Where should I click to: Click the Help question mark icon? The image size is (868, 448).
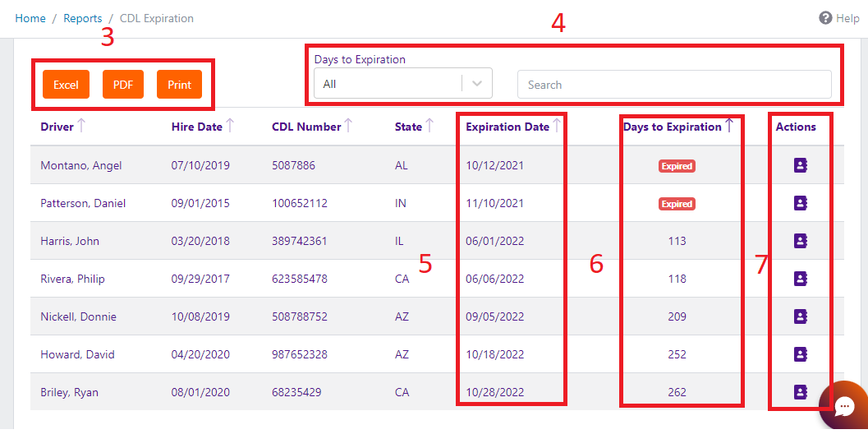tap(825, 18)
